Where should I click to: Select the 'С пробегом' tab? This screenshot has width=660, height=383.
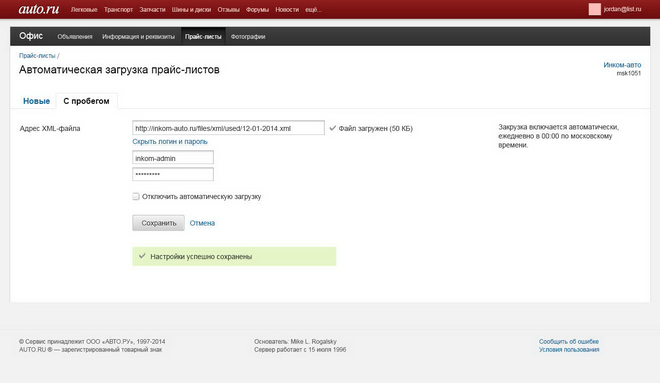[x=86, y=101]
